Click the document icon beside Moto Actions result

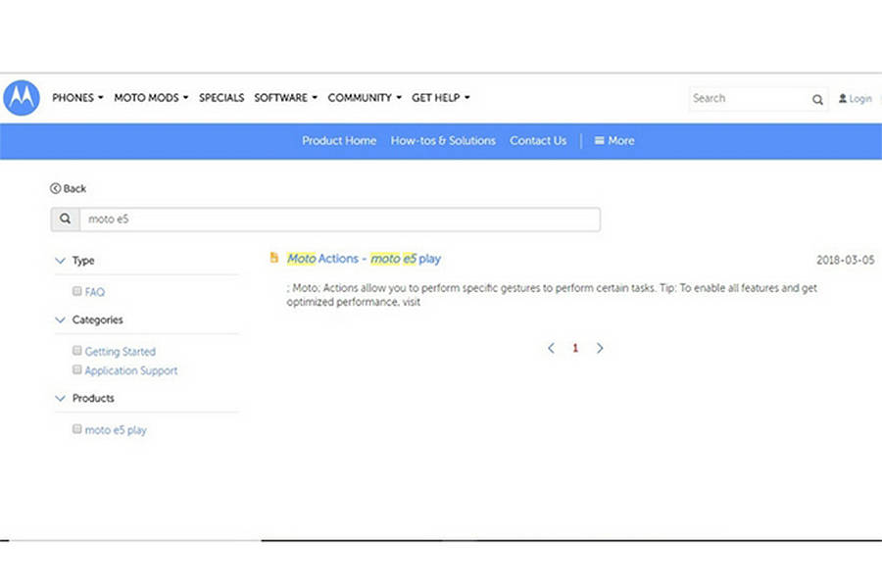pos(274,258)
